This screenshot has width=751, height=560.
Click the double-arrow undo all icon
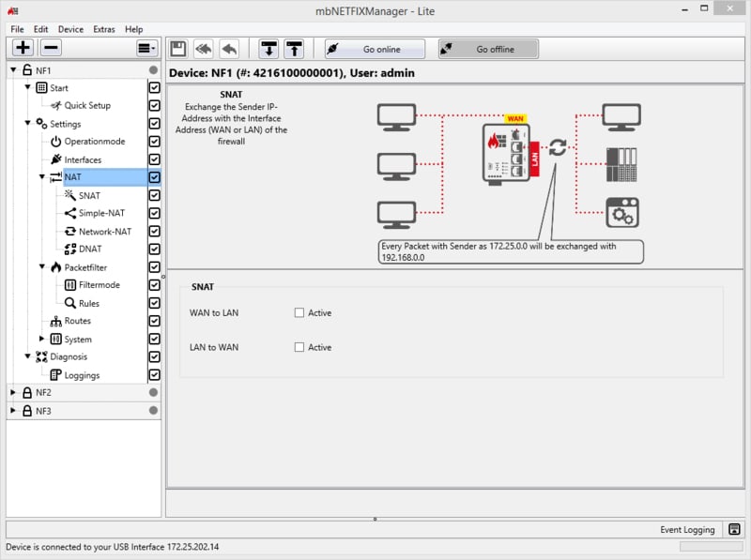click(x=204, y=49)
